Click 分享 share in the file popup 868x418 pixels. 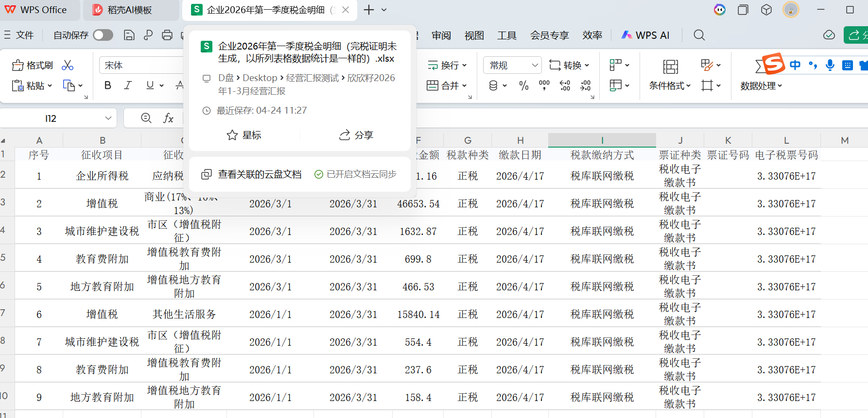356,135
